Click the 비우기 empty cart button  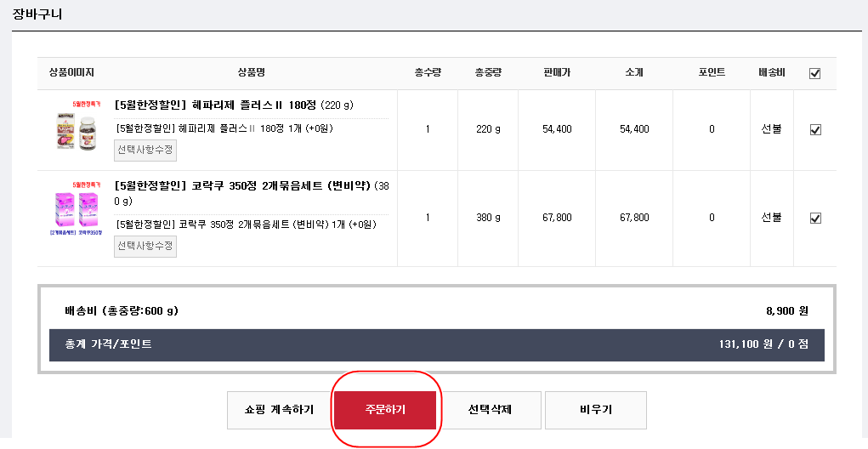click(595, 410)
